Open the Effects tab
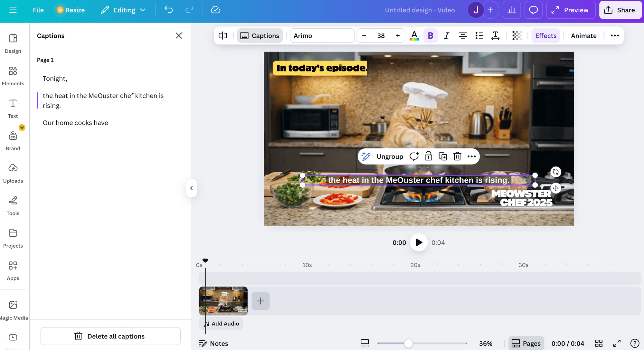The width and height of the screenshot is (644, 350). click(x=545, y=35)
